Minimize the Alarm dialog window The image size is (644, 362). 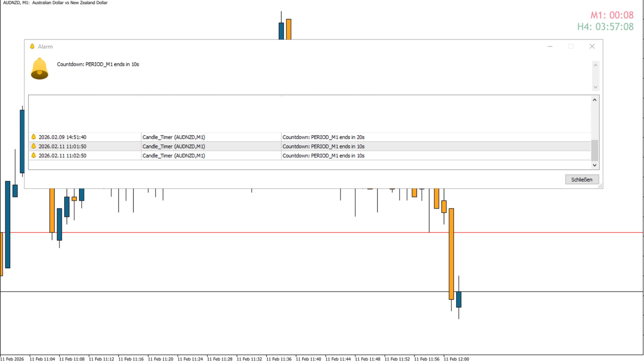click(x=550, y=46)
